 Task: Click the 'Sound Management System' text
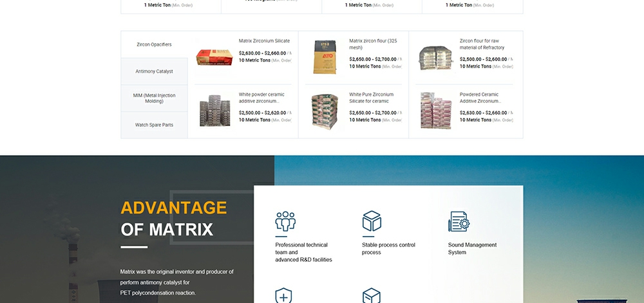472,248
